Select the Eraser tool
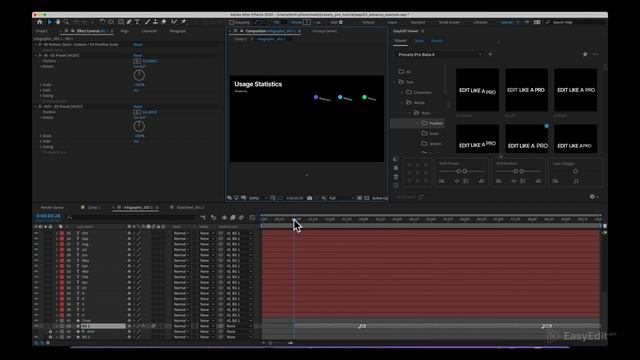This screenshot has width=640, height=360. (x=164, y=22)
